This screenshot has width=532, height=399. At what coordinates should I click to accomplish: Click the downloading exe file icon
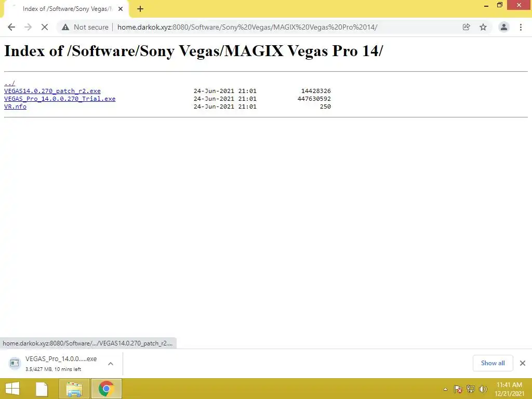click(x=15, y=363)
